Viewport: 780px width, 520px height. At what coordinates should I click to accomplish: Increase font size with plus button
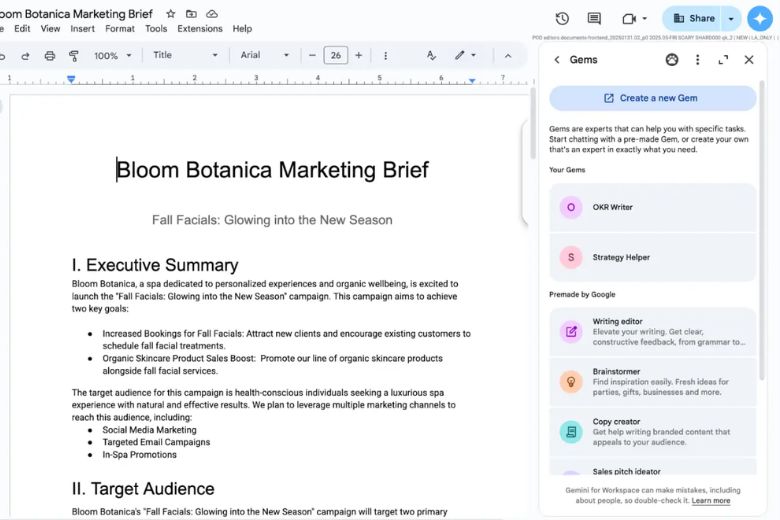point(359,55)
